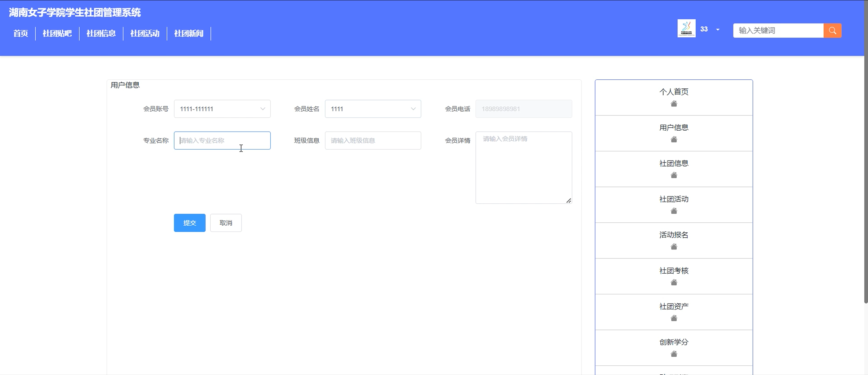Click the home icon under 社团考核

[674, 283]
